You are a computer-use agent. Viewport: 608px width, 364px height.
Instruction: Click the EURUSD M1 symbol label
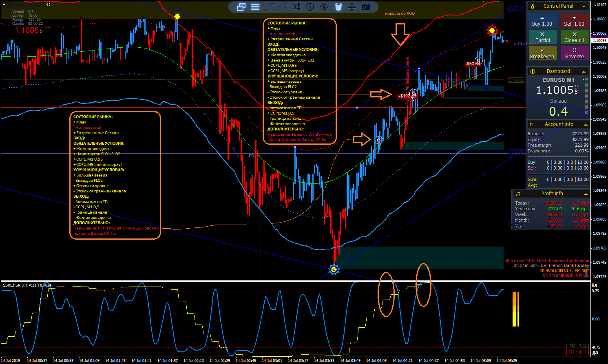(x=558, y=80)
